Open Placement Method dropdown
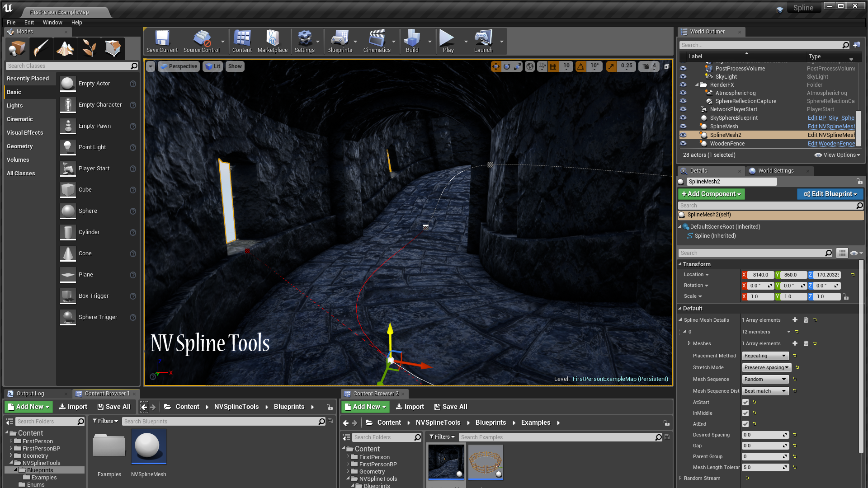 coord(765,356)
